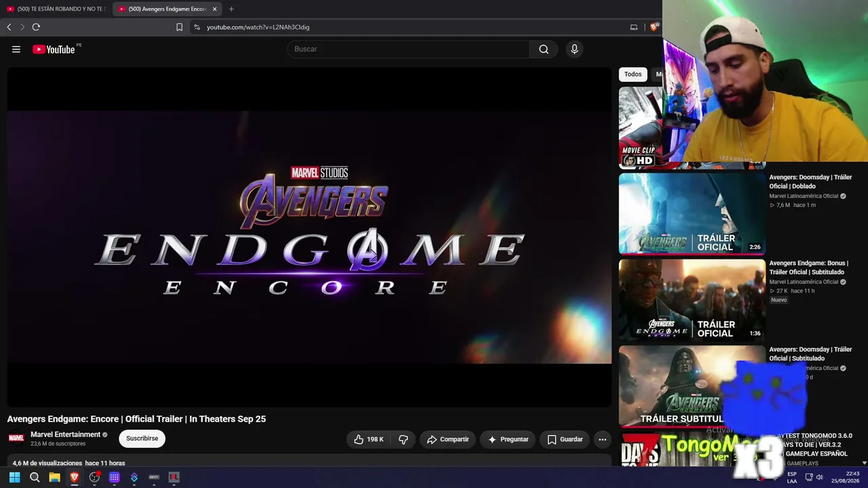Screen dimensions: 868x488
Task: Open the Marvel Entertainment channel link
Action: pos(65,434)
